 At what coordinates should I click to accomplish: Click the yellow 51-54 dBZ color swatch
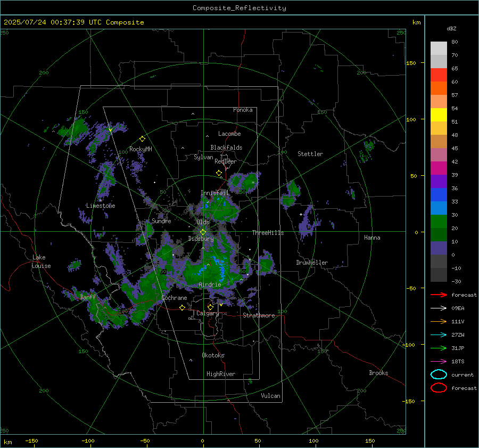point(439,115)
